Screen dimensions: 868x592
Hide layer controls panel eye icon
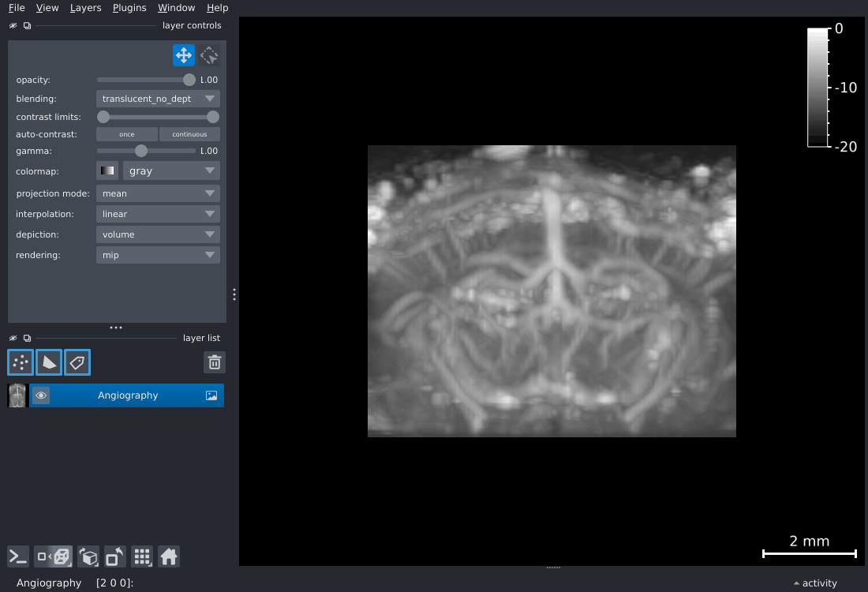[x=13, y=25]
